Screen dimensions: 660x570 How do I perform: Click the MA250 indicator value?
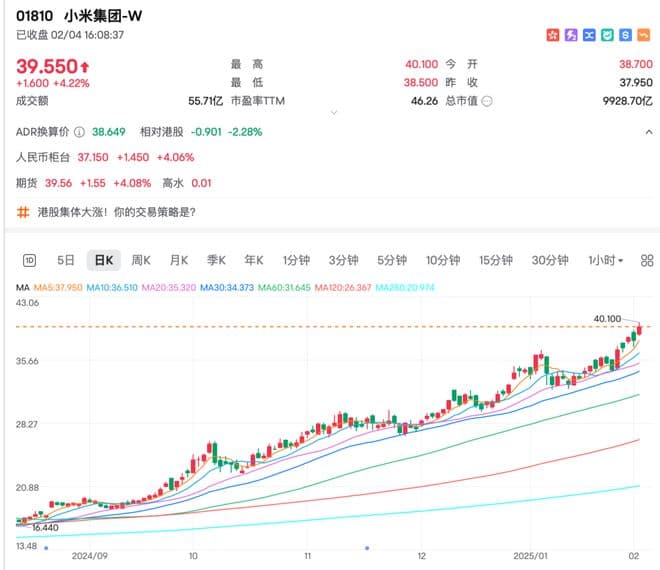(x=405, y=287)
